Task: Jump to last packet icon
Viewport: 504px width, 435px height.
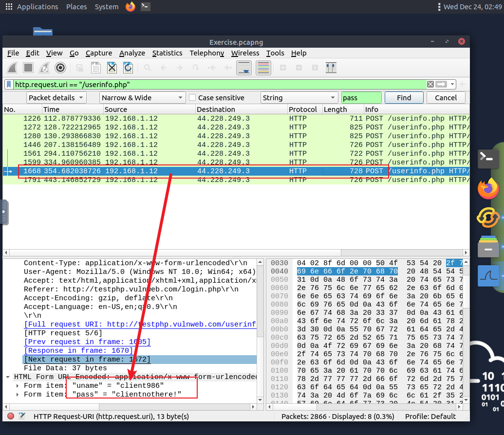Action: coord(227,68)
